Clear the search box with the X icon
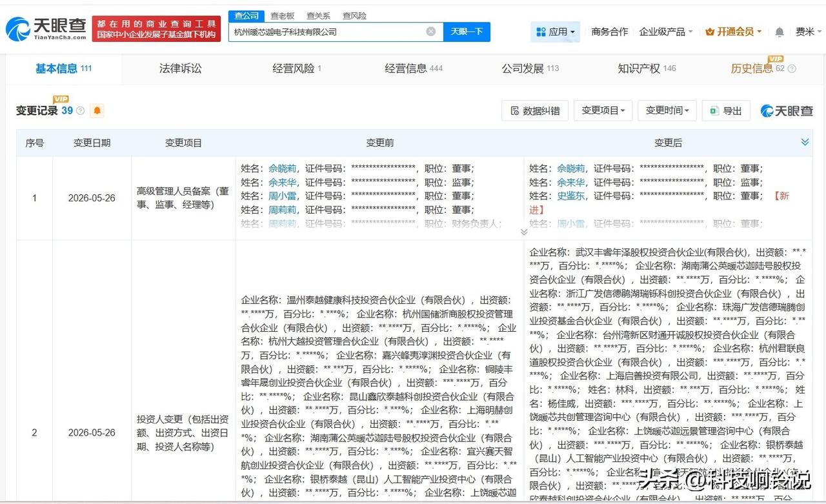Screen dimensions: 826x504 tap(430, 31)
